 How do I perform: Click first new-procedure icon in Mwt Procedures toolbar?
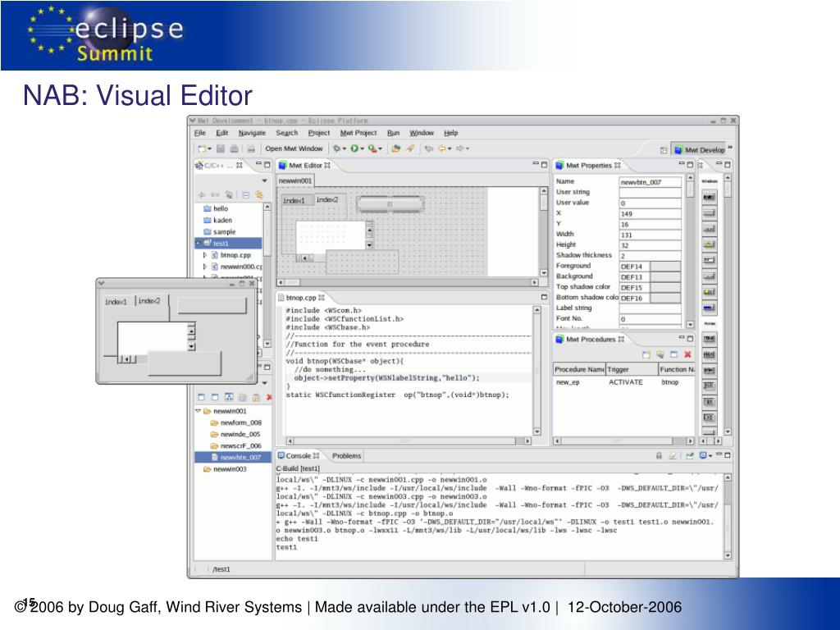[x=646, y=354]
